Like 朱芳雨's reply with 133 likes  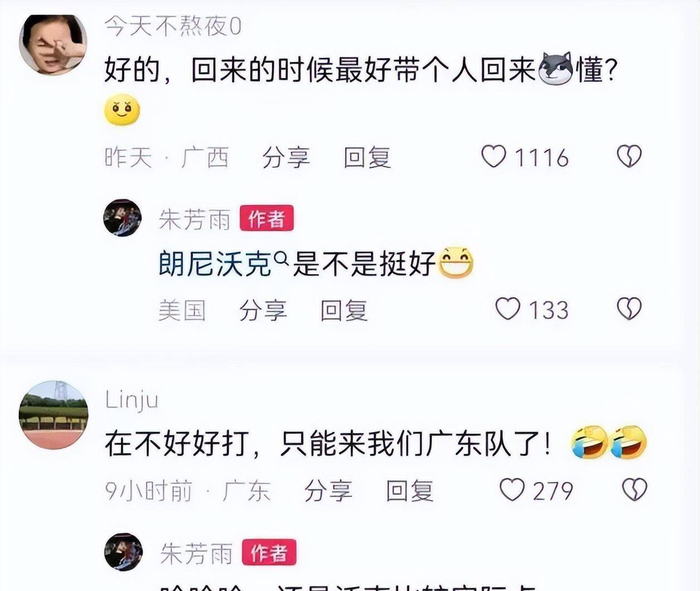click(508, 309)
